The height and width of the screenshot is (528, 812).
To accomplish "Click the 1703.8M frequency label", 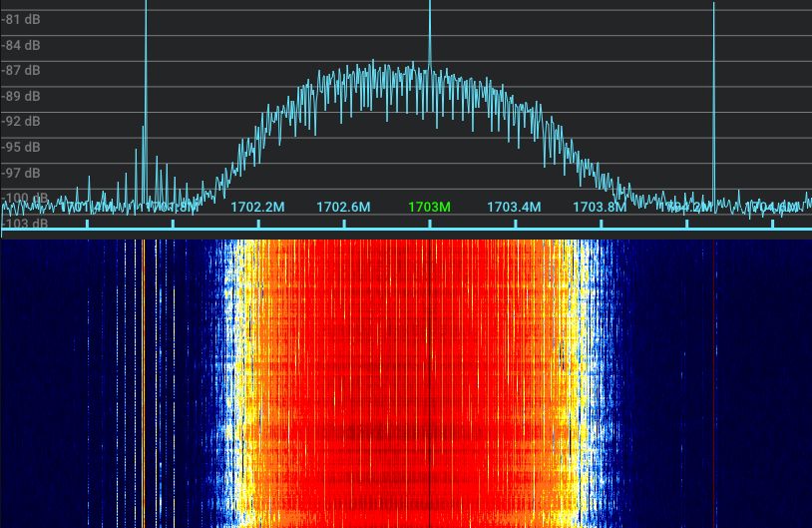I will [x=600, y=207].
